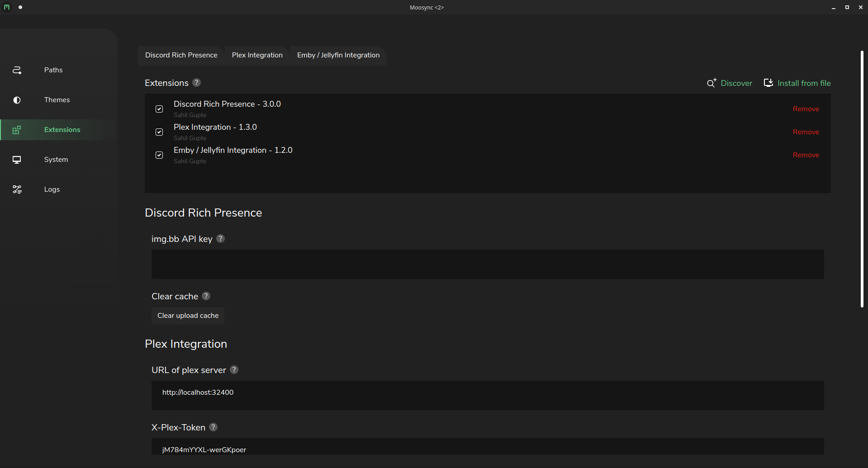
Task: Remove Emby / Jellyfin Integration extension
Action: click(806, 155)
